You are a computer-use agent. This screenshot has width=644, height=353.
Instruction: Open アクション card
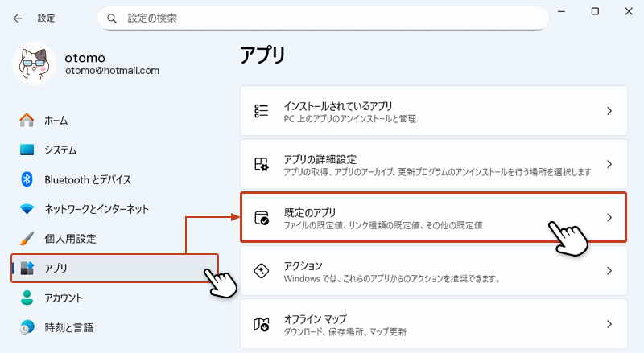coord(434,271)
